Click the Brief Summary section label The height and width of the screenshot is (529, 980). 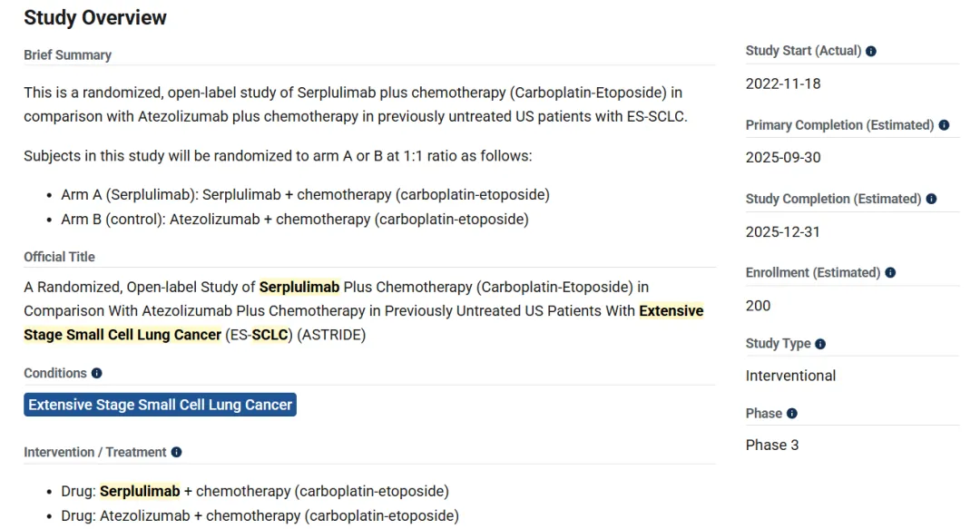(67, 55)
